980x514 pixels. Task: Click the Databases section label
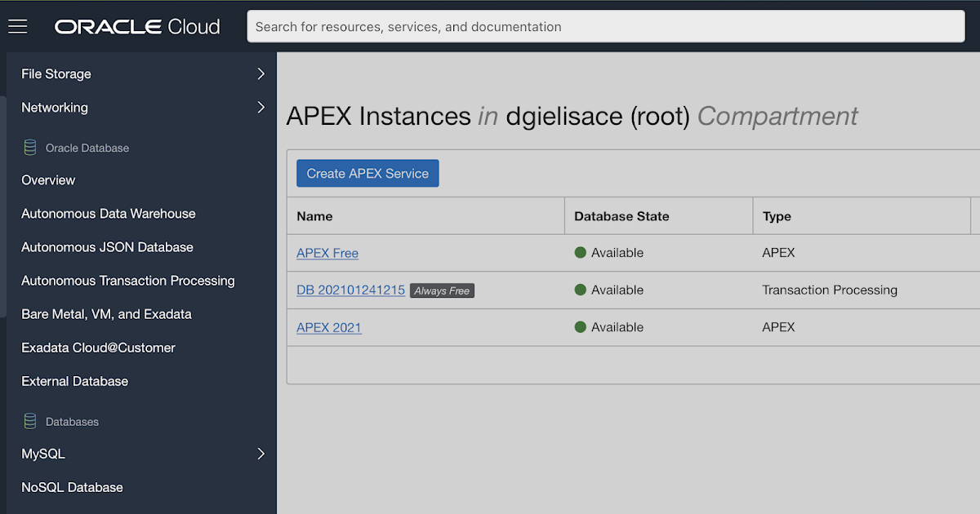click(x=72, y=422)
